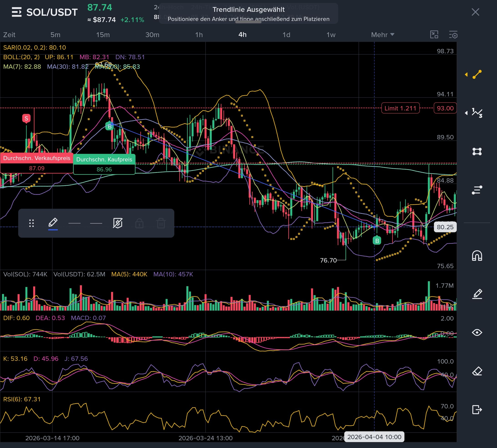Click the MA(10): 457K volume label
Image resolution: width=497 pixels, height=448 pixels.
click(x=173, y=274)
